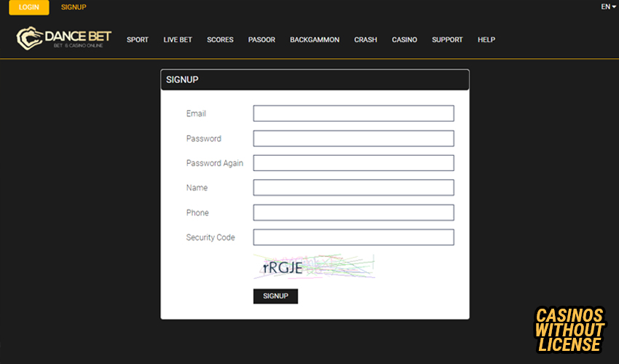The image size is (619, 364).
Task: Click the yellow LOGIN button
Action: pos(29,7)
